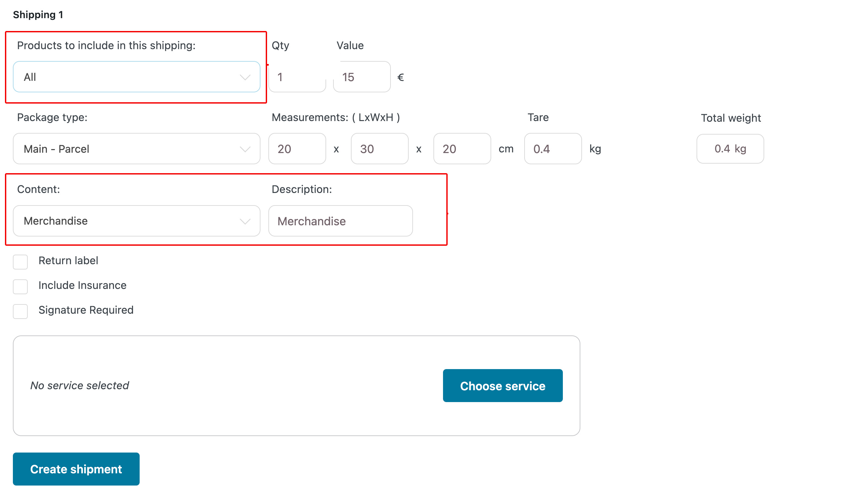Focus the height measurement field
855x504 pixels.
click(x=462, y=149)
